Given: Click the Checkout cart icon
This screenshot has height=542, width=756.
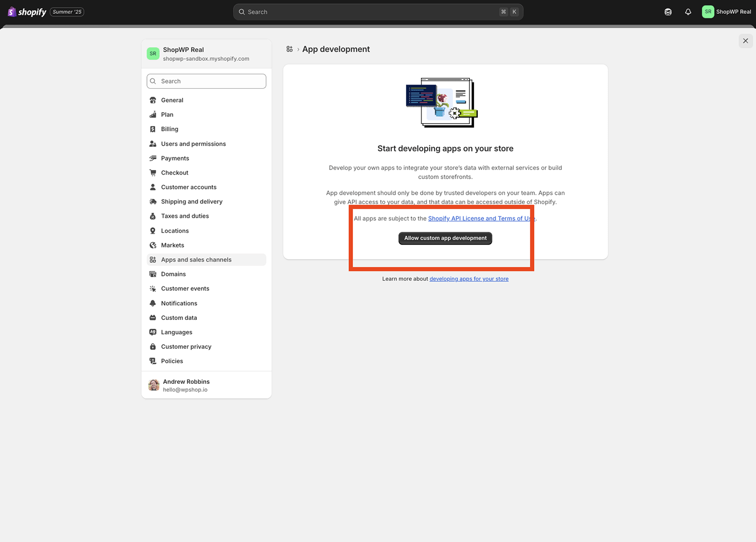Looking at the screenshot, I should coord(153,173).
